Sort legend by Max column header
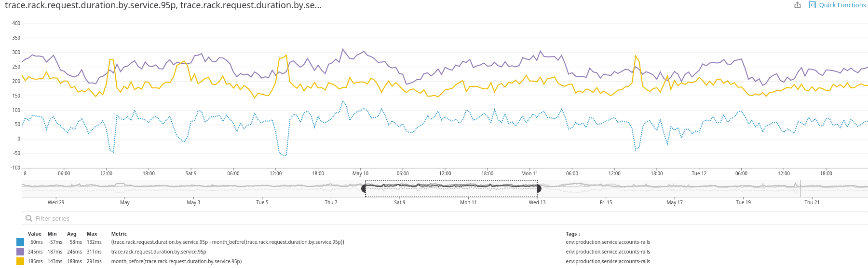Viewport: 868px width, 268px height. point(92,234)
